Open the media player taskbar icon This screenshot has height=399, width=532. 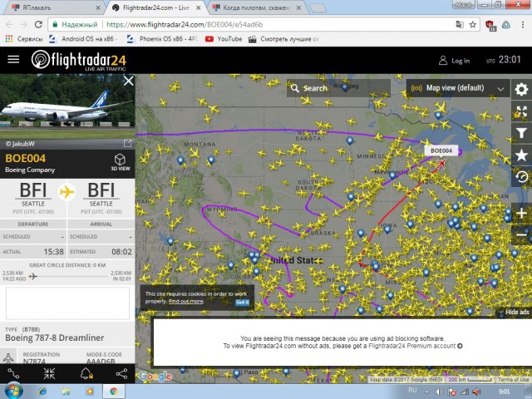90,392
